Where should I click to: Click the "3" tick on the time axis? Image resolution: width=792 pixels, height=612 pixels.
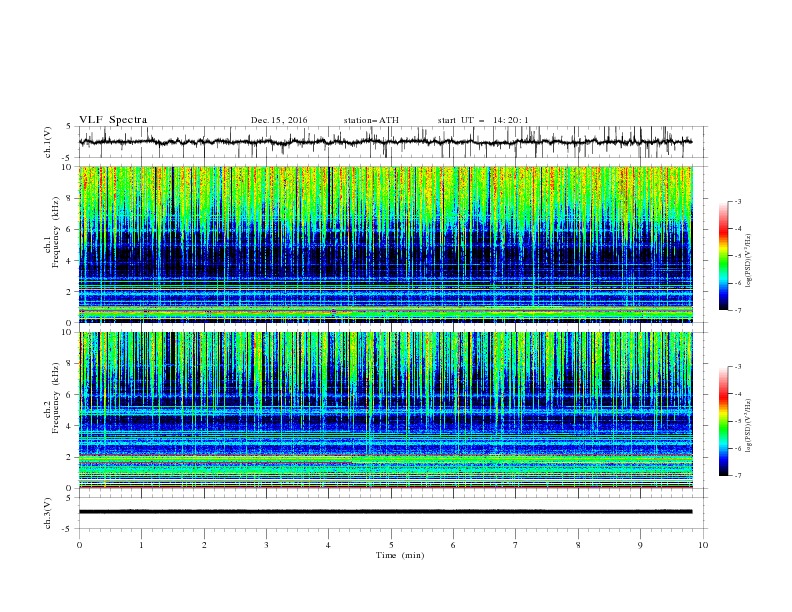(x=266, y=545)
